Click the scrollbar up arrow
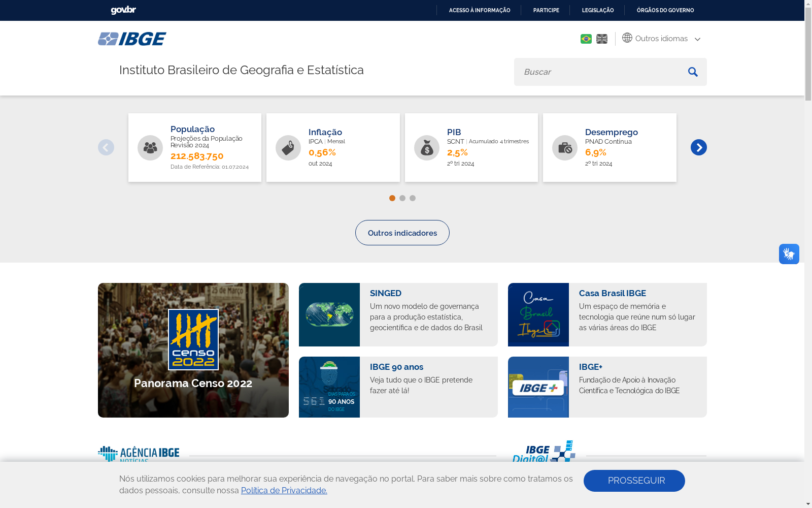The width and height of the screenshot is (812, 508). point(808,4)
